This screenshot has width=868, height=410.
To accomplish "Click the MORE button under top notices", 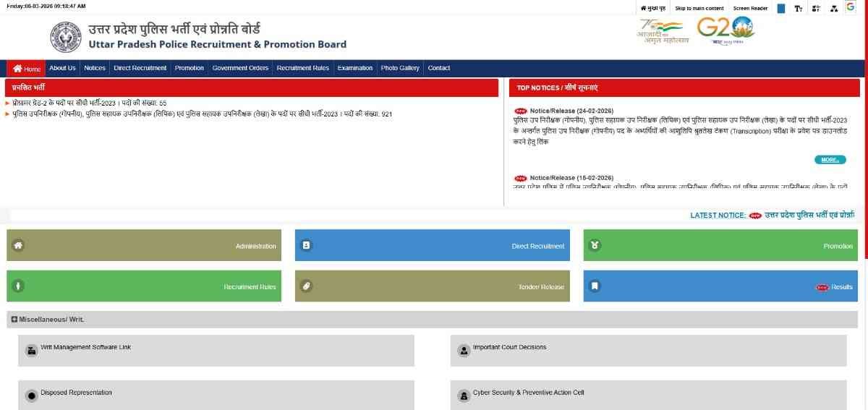I will pos(830,160).
